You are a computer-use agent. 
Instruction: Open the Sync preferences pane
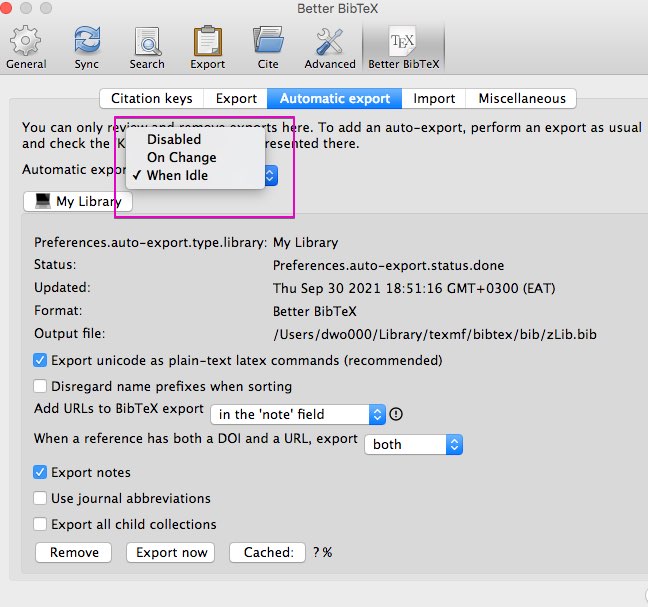pyautogui.click(x=87, y=48)
